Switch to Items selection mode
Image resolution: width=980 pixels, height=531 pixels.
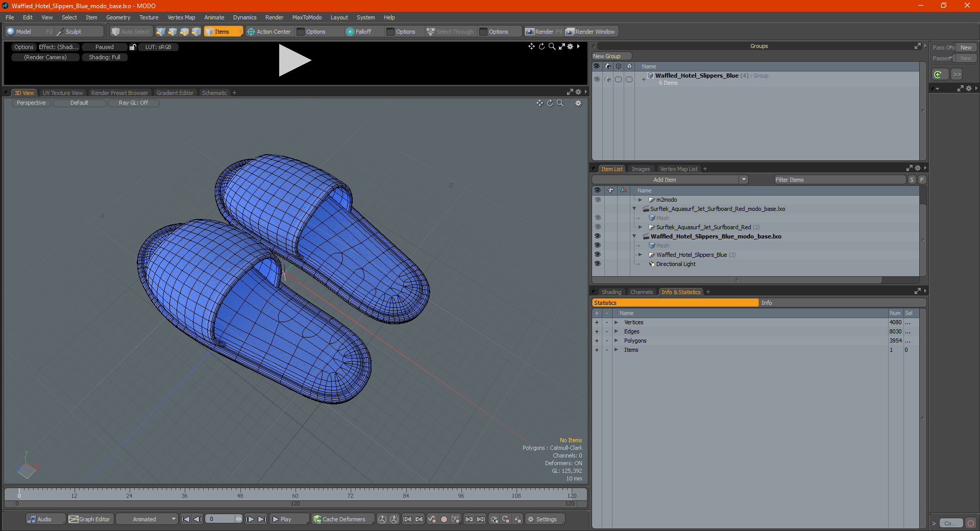[x=223, y=32]
